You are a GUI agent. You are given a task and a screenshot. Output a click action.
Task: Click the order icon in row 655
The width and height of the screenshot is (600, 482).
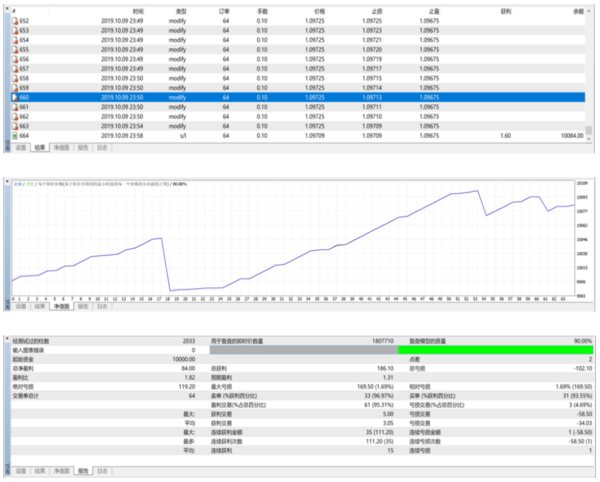[x=14, y=49]
